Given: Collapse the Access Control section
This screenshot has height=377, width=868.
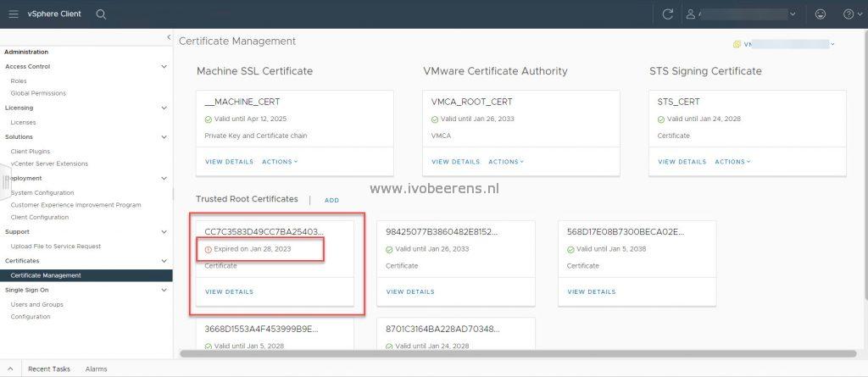Looking at the screenshot, I should coord(164,66).
